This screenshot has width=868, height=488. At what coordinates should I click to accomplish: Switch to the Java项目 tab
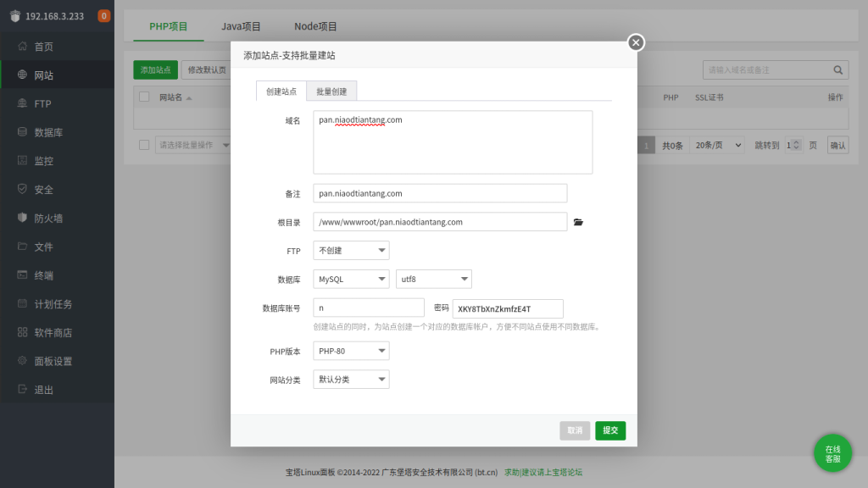tap(242, 26)
